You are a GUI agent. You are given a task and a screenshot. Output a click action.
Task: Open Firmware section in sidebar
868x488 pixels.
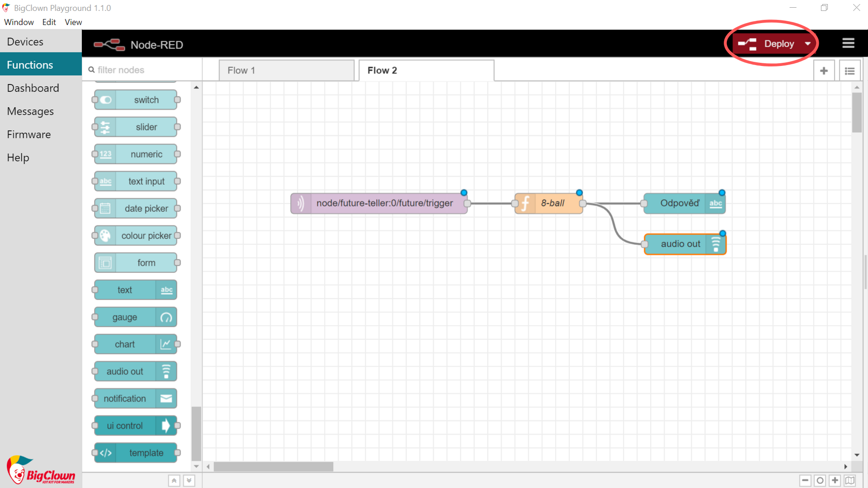[x=41, y=134]
